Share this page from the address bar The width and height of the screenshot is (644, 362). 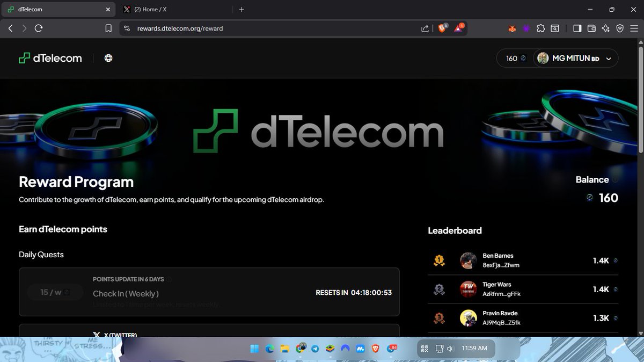[x=425, y=28]
